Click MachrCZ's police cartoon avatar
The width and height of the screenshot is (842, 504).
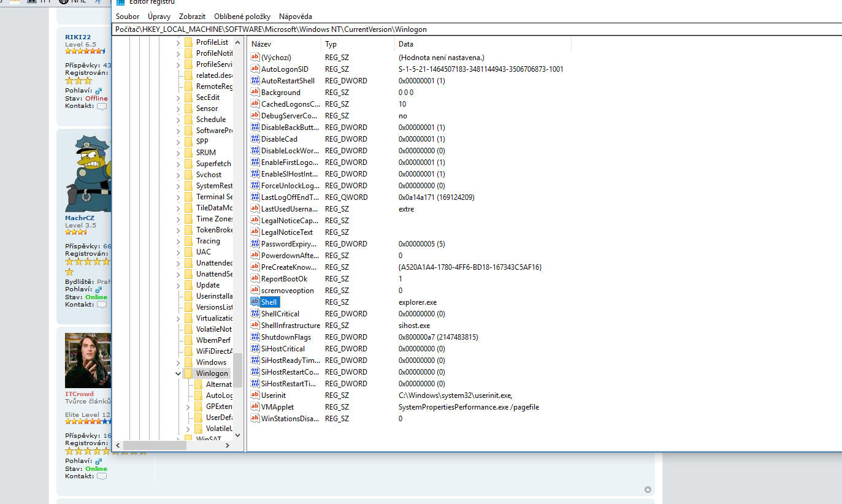tap(88, 173)
